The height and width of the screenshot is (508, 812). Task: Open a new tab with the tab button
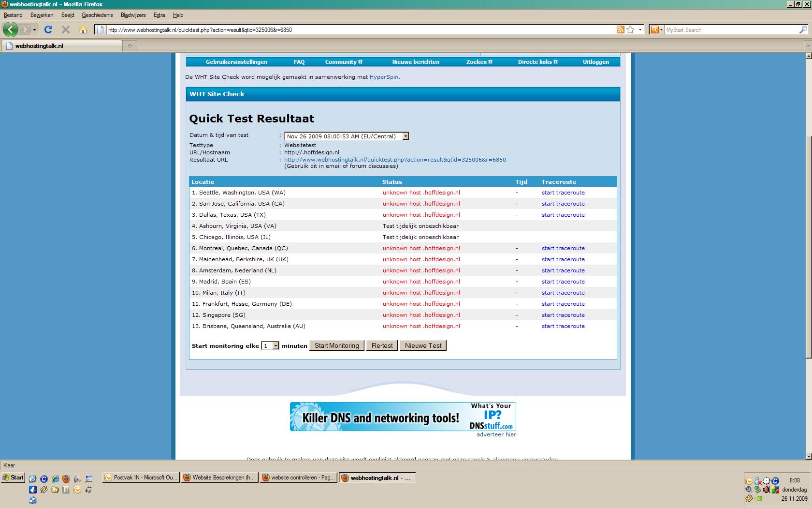point(130,46)
